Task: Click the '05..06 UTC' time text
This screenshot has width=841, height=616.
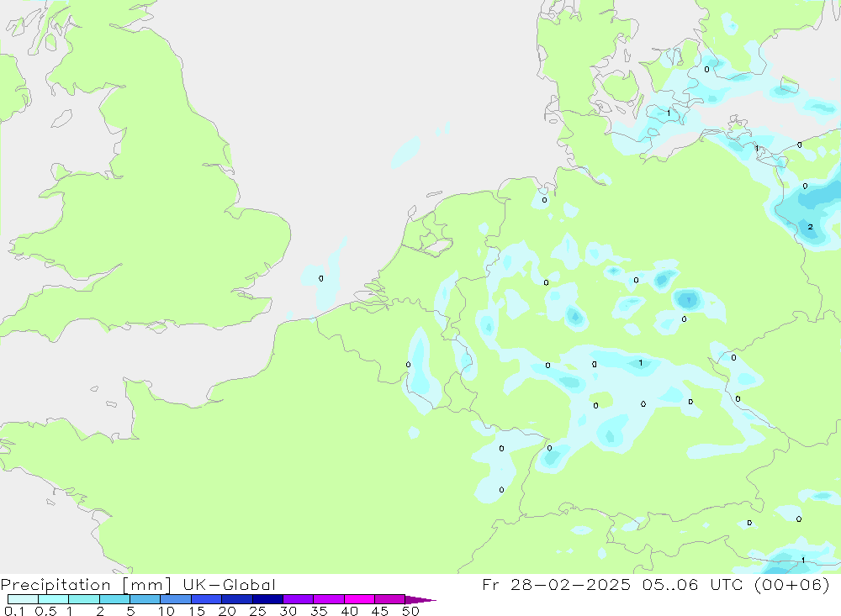Action: [x=693, y=584]
